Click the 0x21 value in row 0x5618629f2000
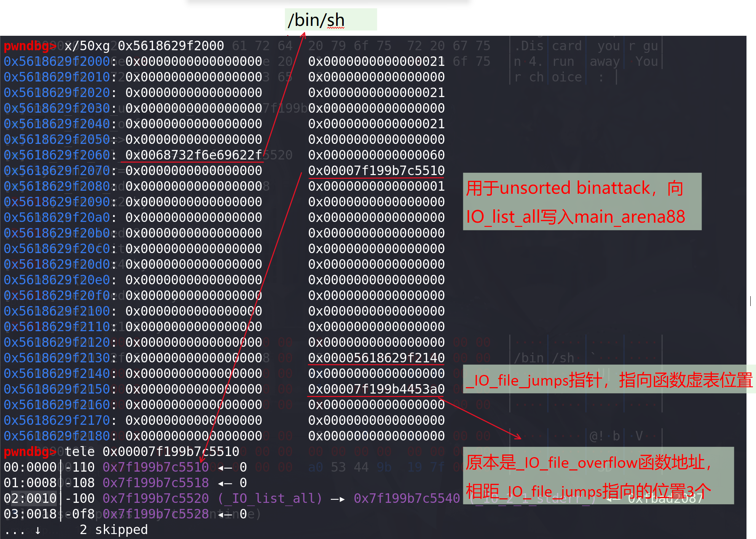This screenshot has height=539, width=756. click(x=376, y=61)
